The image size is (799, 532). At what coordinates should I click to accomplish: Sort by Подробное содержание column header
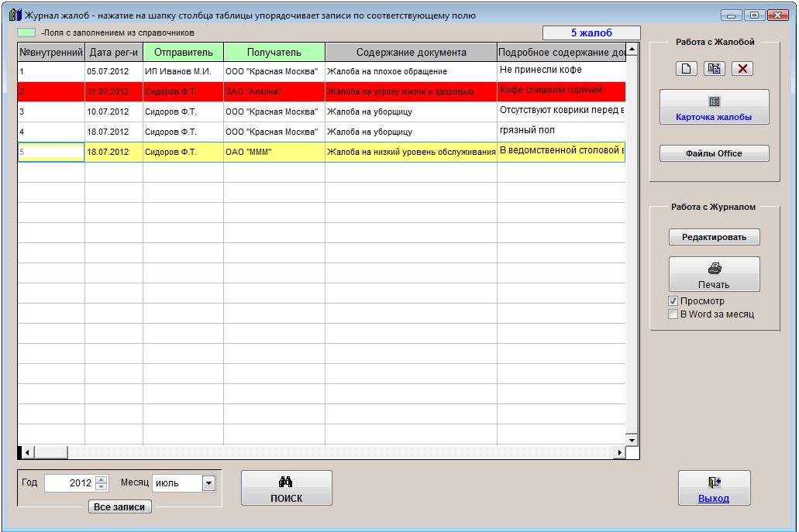coord(561,53)
